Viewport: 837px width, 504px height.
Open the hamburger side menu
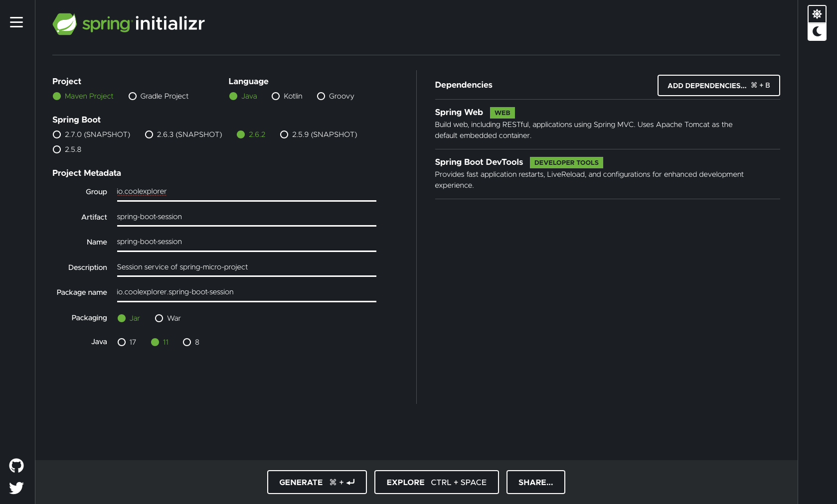[16, 22]
